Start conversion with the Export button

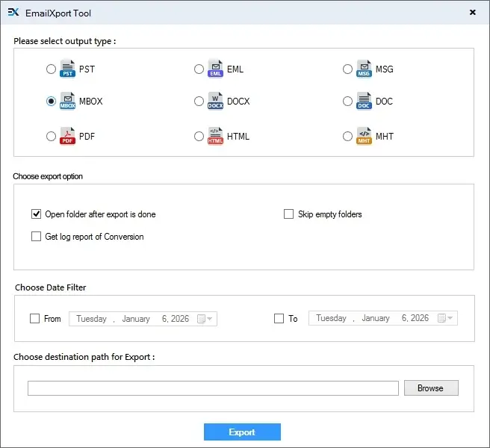click(242, 432)
